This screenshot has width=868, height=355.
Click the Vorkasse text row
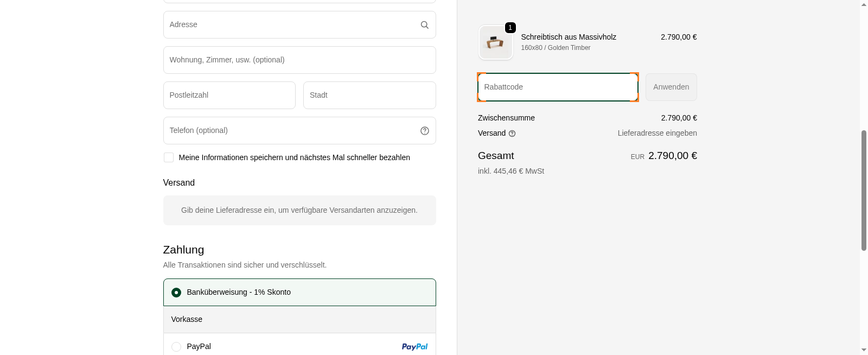(299, 319)
